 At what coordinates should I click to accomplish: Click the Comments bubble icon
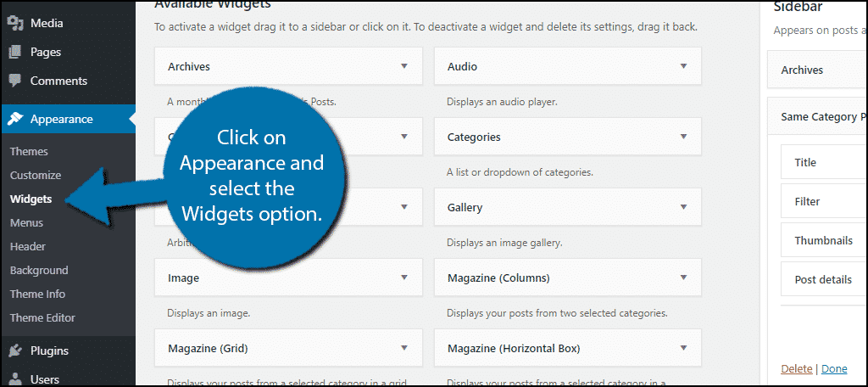(15, 81)
